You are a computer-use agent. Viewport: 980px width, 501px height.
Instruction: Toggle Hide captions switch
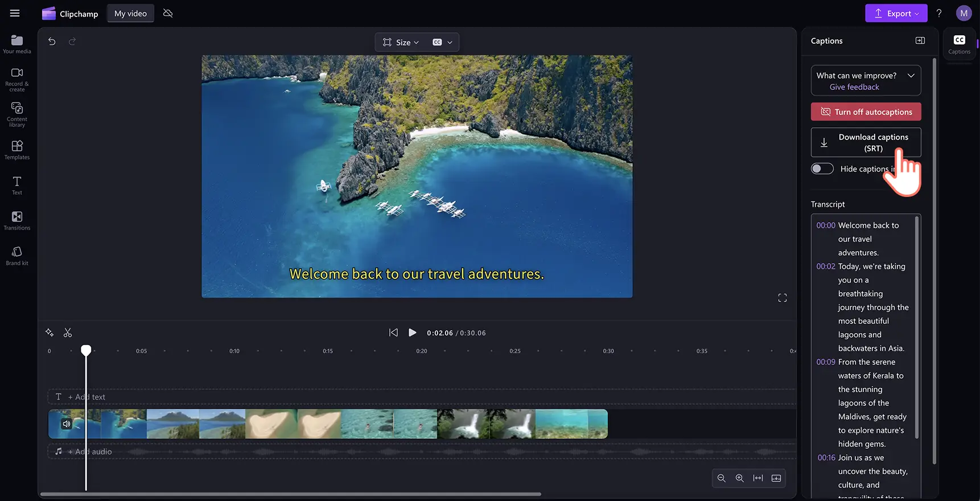(x=822, y=169)
